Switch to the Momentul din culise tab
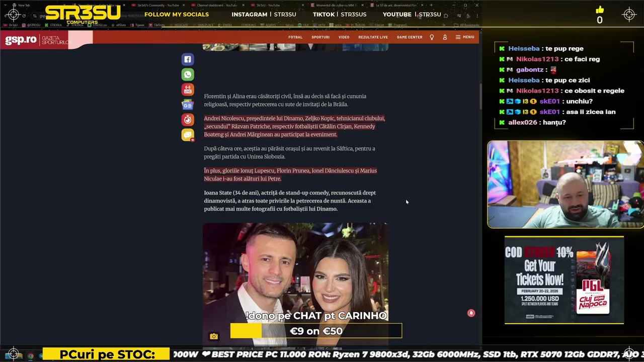 337,5
